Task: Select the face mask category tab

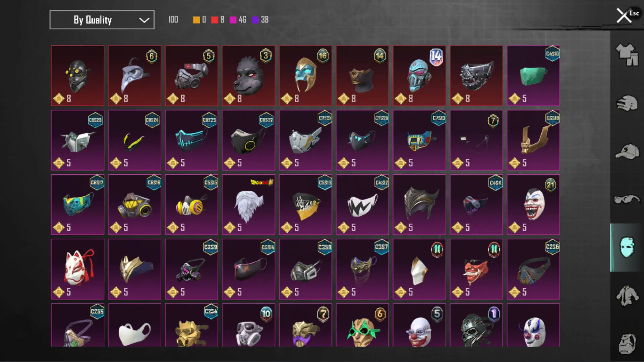Action: pyautogui.click(x=627, y=247)
